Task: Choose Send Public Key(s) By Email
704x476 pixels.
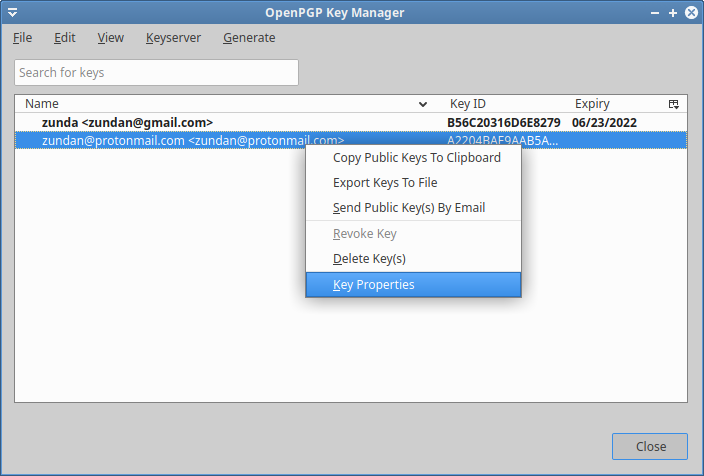Action: tap(414, 208)
